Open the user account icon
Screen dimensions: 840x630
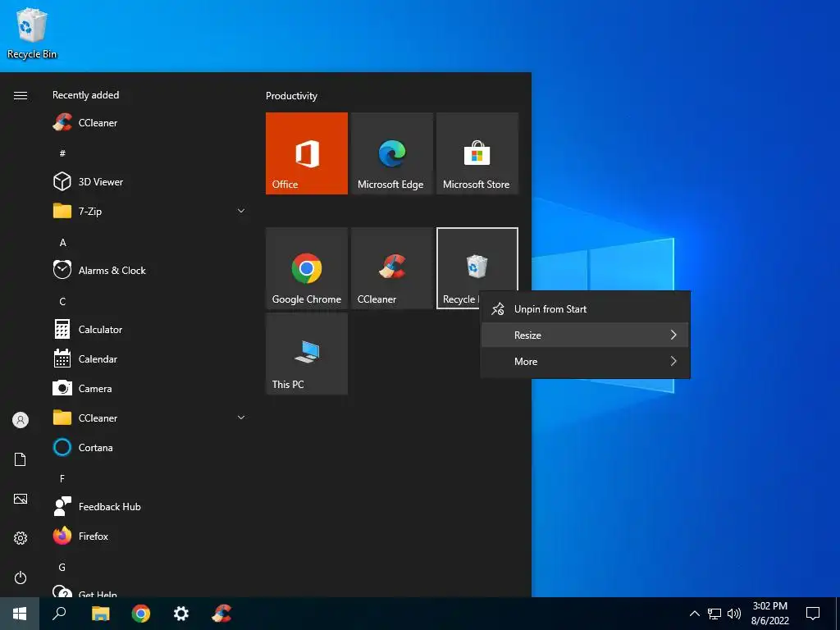(x=21, y=420)
